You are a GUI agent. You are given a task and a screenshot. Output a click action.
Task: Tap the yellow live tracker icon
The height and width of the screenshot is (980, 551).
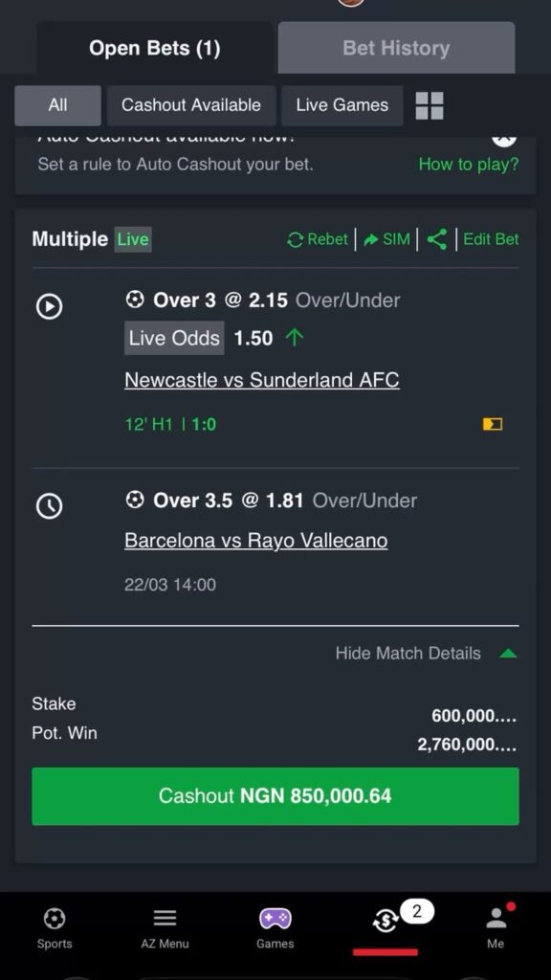click(493, 424)
